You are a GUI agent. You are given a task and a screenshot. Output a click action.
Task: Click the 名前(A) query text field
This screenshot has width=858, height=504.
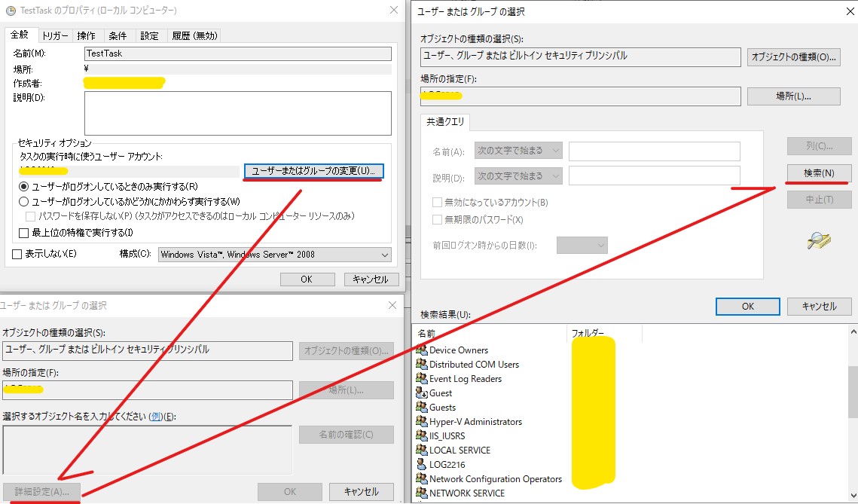[x=655, y=151]
